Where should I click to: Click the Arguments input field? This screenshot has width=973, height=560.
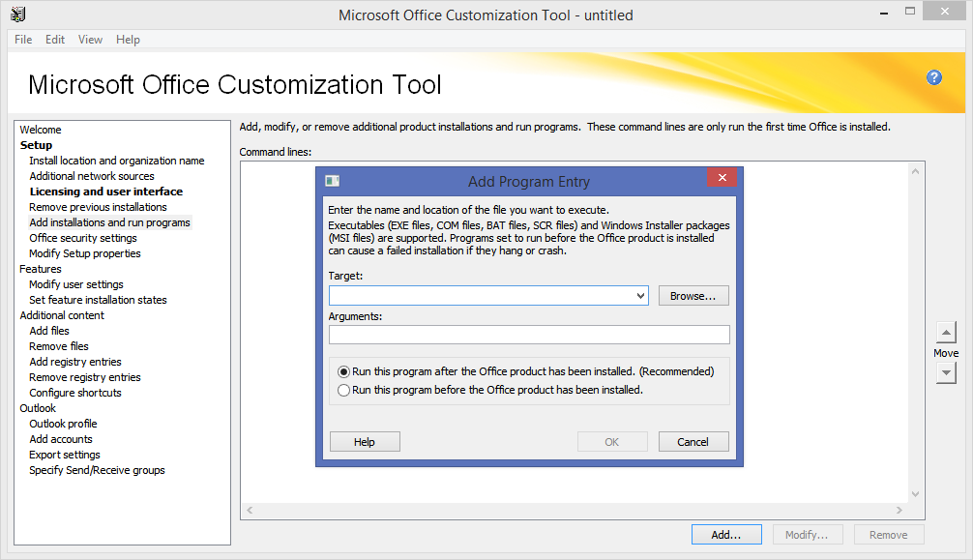click(x=529, y=335)
